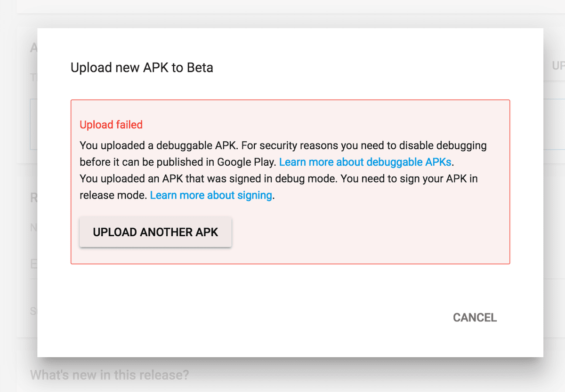Click the dimmed letter T label behind dialog

click(x=33, y=78)
